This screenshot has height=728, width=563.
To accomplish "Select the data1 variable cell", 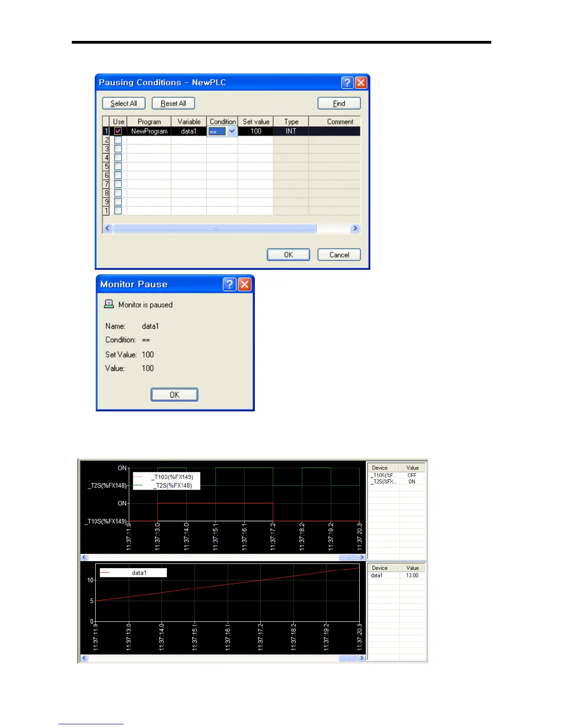I will [189, 131].
